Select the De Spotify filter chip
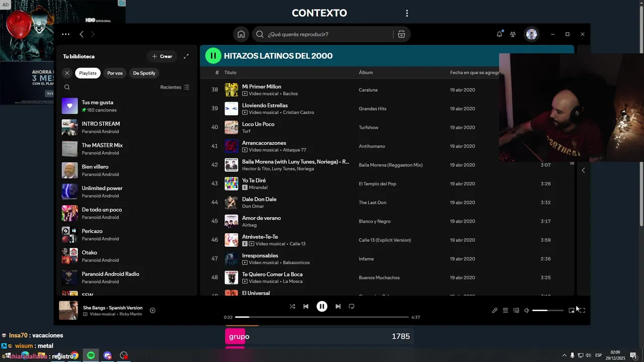 click(x=144, y=73)
